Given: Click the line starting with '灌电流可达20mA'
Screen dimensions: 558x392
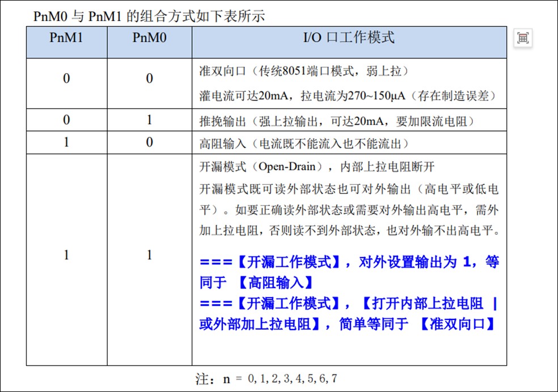Looking at the screenshot, I should click(x=349, y=96).
